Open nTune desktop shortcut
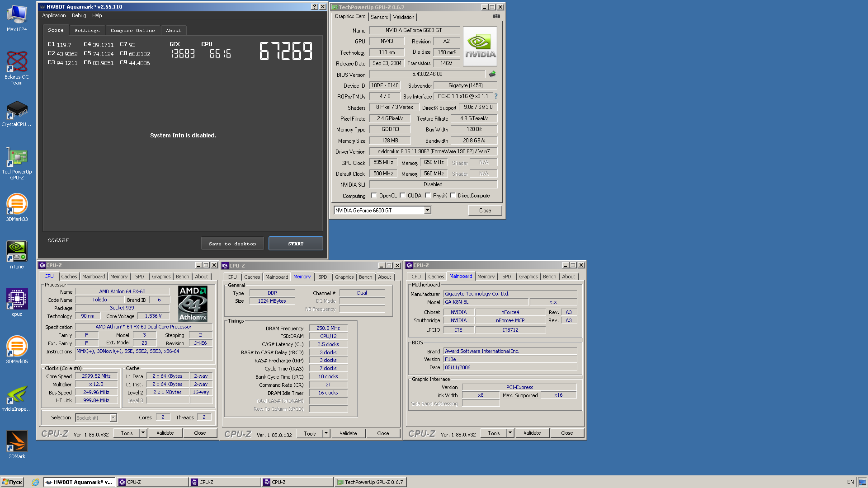The width and height of the screenshot is (868, 488). 17,255
